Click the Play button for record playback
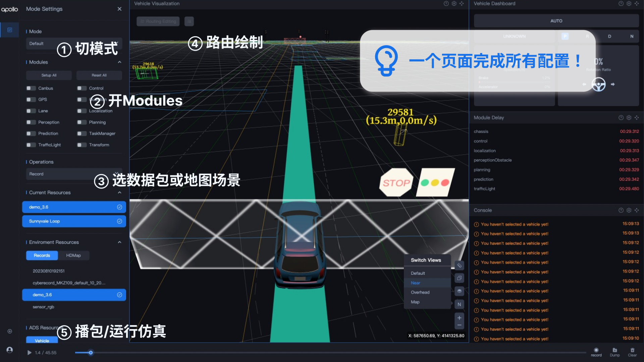 pos(30,353)
